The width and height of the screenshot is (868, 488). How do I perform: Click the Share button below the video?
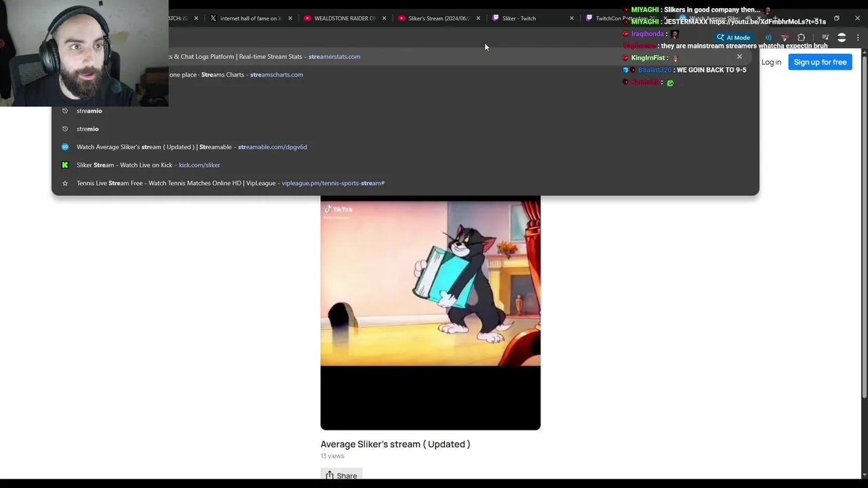[341, 475]
